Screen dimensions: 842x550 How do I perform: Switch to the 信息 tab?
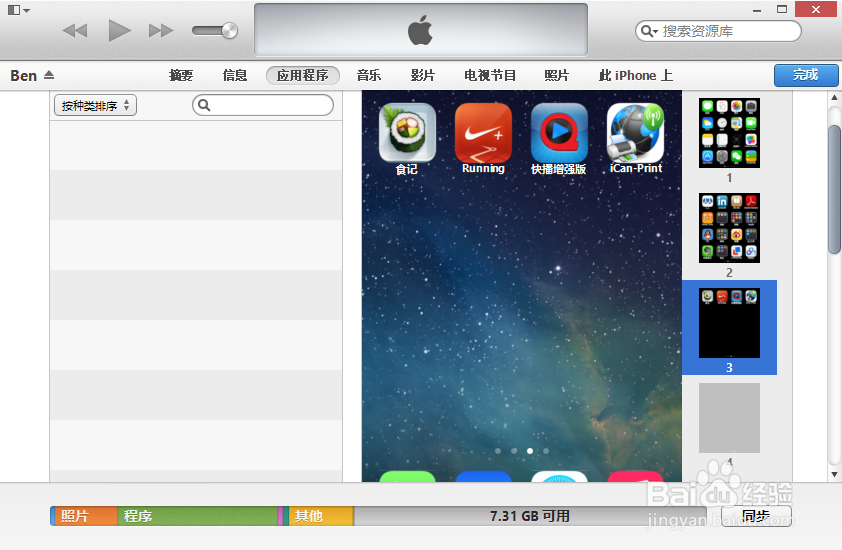[x=235, y=75]
